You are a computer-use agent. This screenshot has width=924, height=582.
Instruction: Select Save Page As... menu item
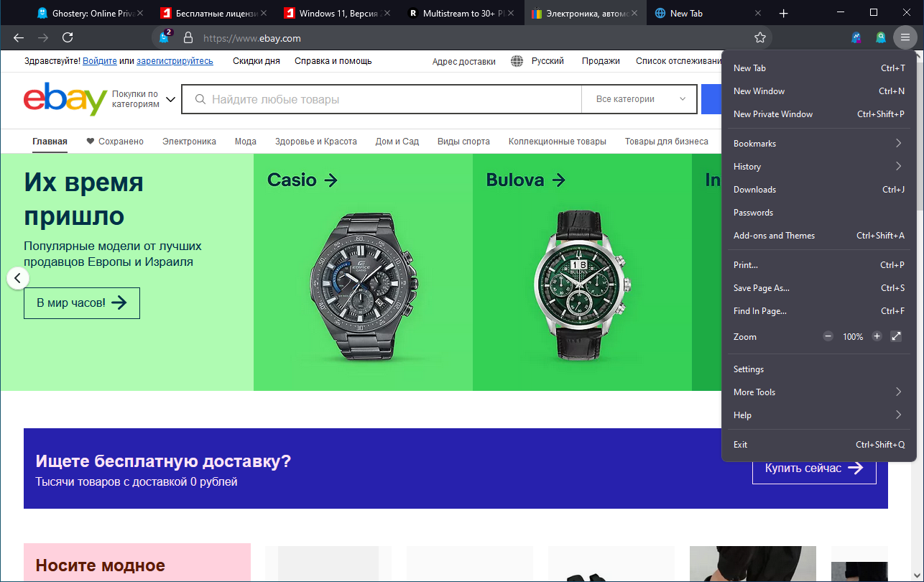coord(819,288)
